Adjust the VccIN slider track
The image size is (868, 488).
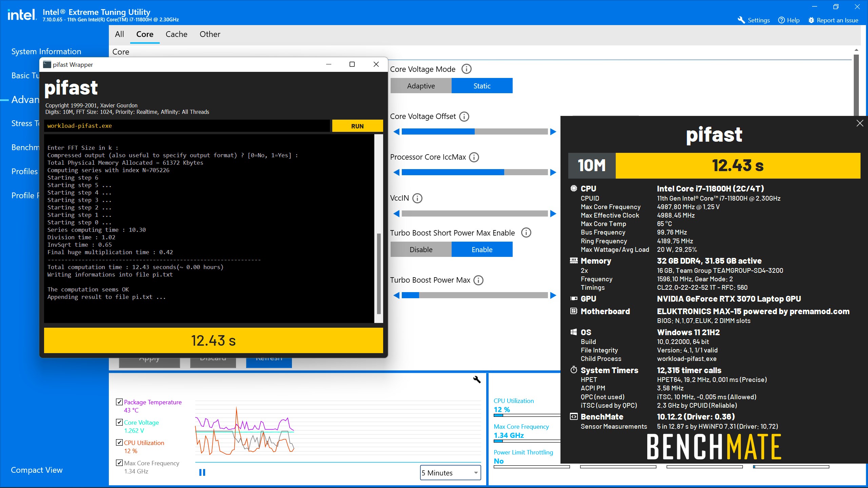point(475,213)
